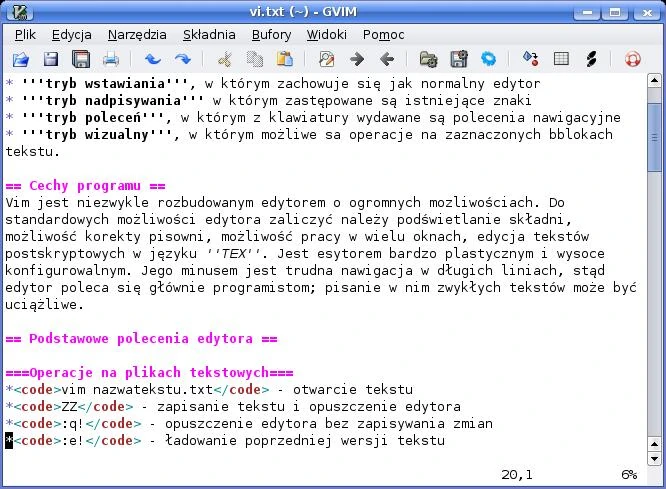This screenshot has height=489, width=666.
Task: Click the cursor position '20,1' in status line
Action: [x=516, y=475]
